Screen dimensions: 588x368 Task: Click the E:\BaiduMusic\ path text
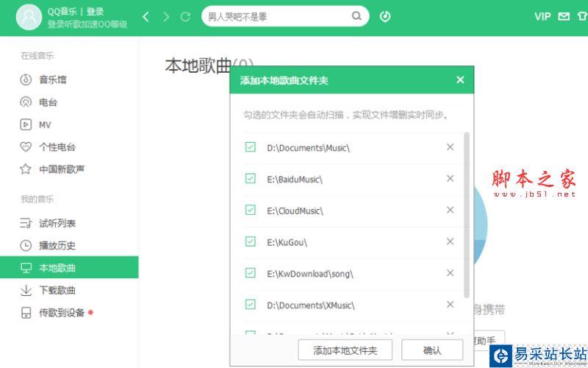click(x=295, y=180)
